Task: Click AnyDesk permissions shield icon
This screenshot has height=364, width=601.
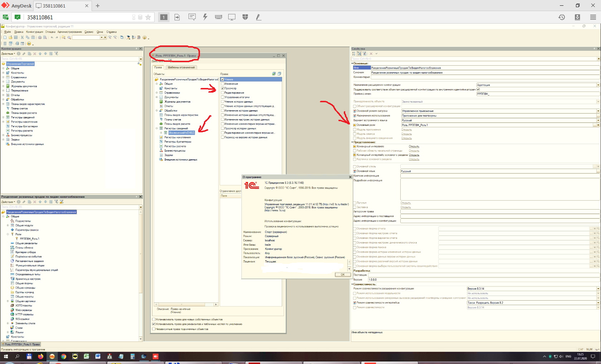Action: [245, 17]
